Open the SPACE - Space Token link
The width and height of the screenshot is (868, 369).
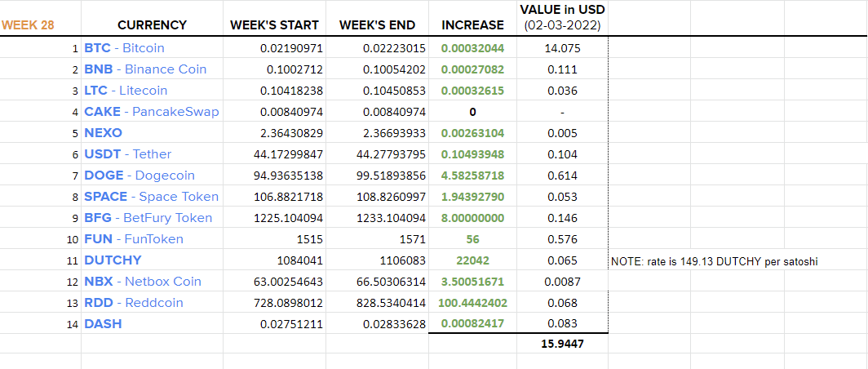pos(151,197)
